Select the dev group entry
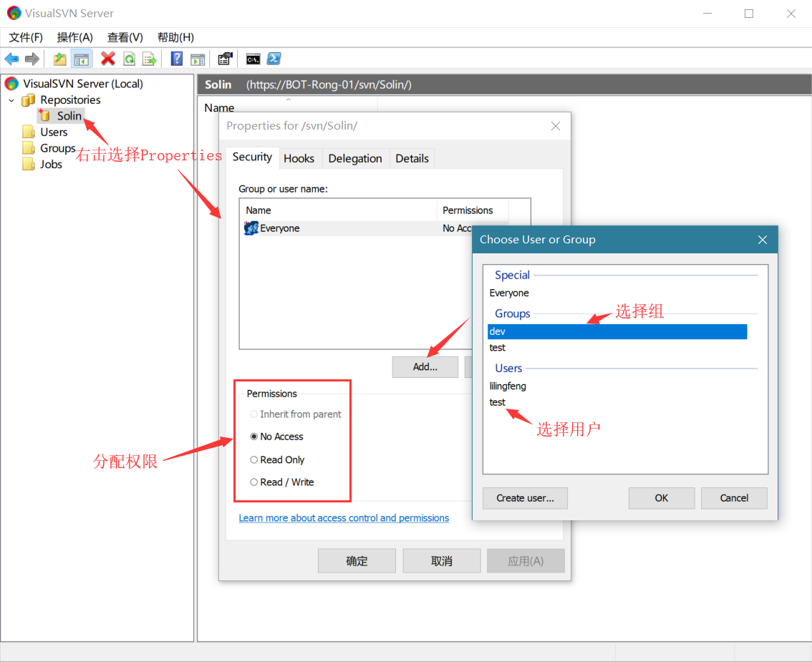 click(617, 331)
